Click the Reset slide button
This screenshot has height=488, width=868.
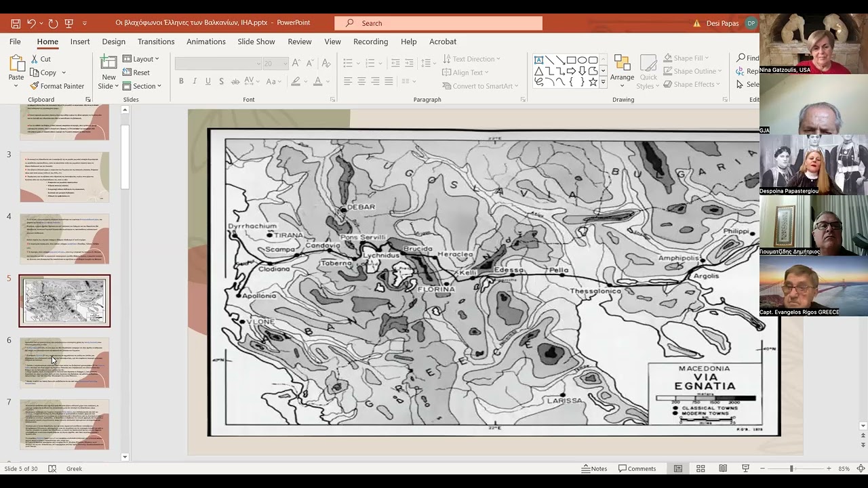click(136, 73)
